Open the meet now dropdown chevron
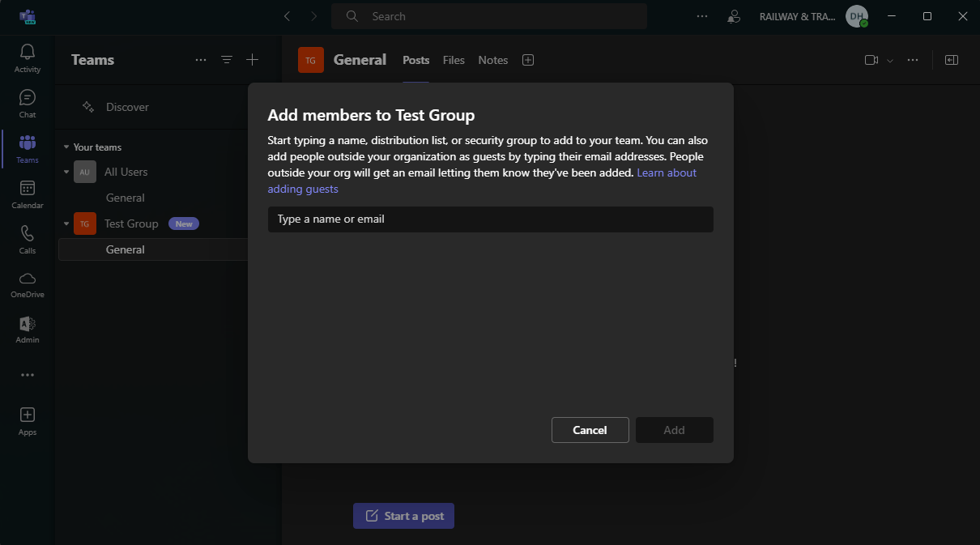Image resolution: width=980 pixels, height=545 pixels. tap(890, 61)
